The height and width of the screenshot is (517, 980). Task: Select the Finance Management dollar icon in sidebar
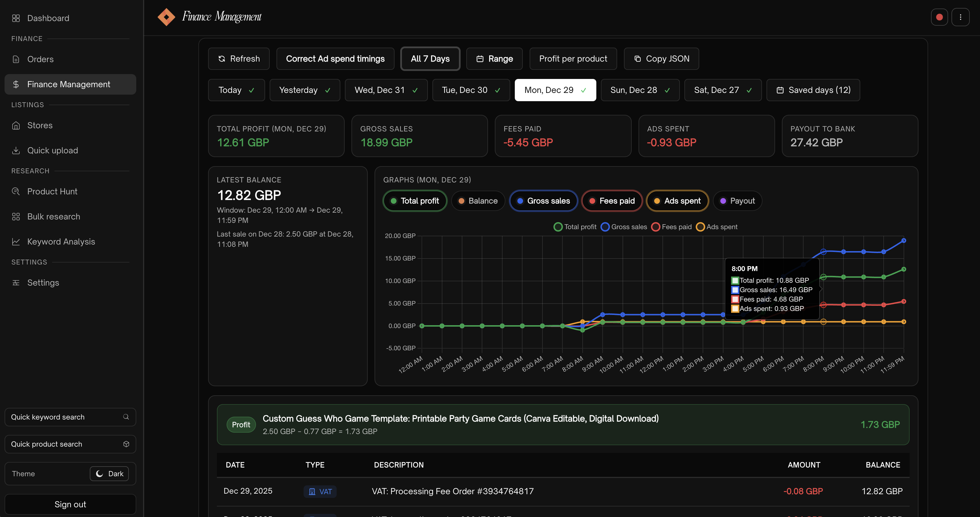[16, 84]
